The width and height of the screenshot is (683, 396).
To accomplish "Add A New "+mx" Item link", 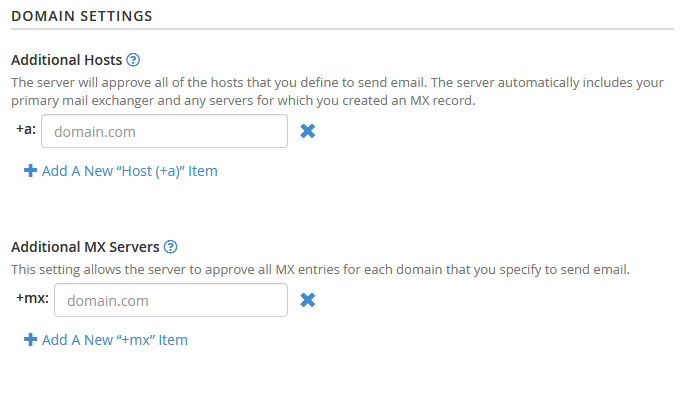I will [x=115, y=340].
